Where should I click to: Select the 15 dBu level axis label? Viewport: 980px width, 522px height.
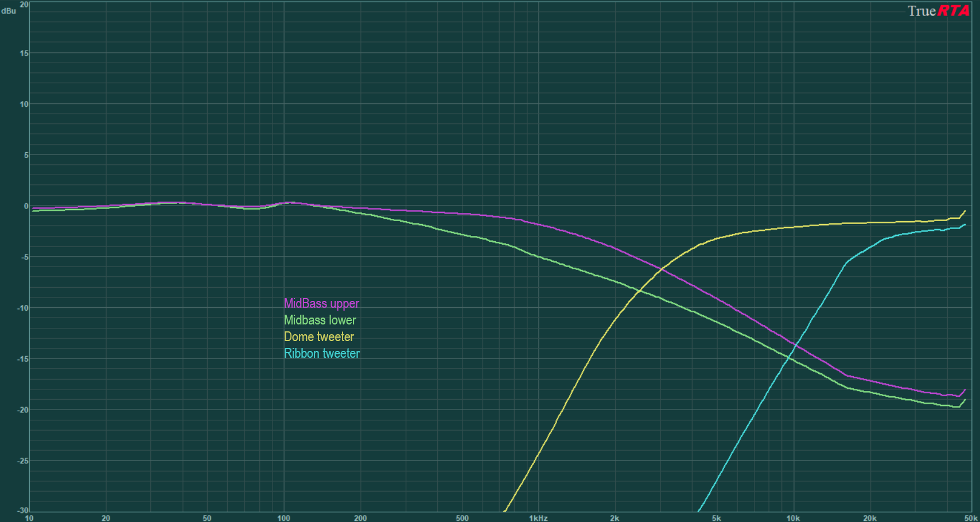click(x=24, y=53)
